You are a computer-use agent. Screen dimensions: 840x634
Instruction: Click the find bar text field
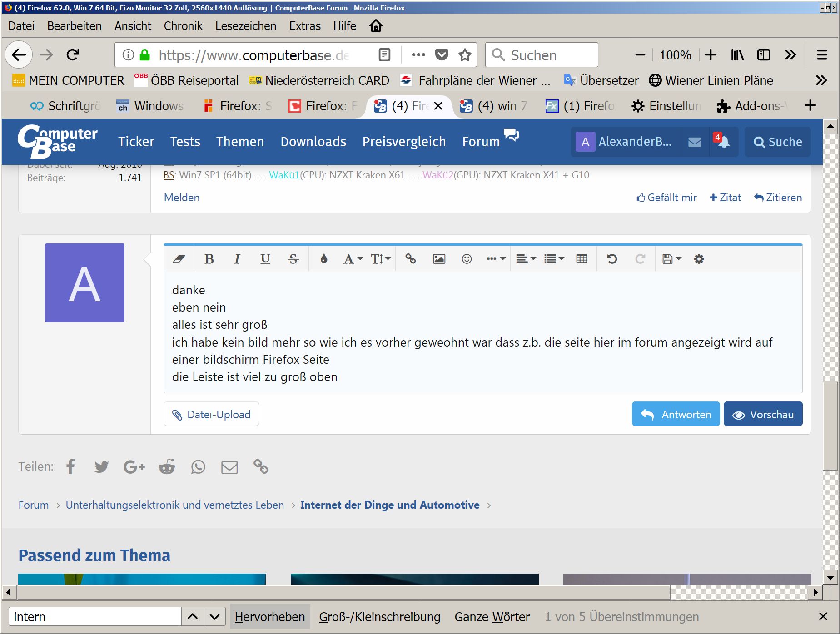[x=95, y=617]
